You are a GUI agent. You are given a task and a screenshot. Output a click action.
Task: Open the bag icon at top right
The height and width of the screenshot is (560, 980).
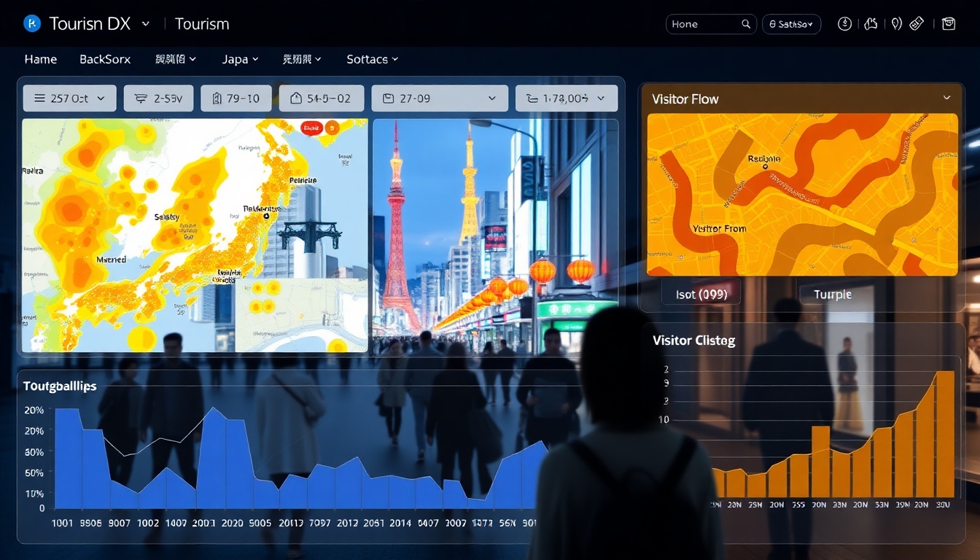click(x=948, y=24)
